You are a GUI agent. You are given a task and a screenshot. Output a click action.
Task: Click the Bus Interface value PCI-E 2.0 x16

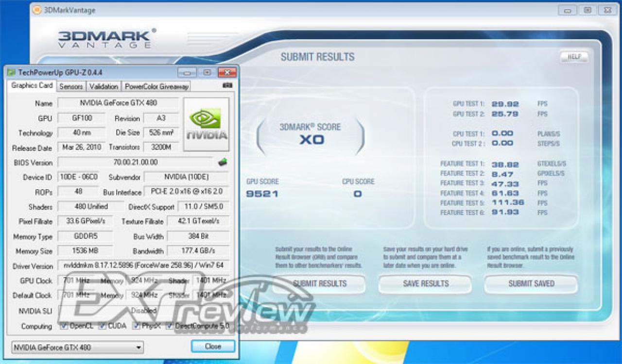187,192
